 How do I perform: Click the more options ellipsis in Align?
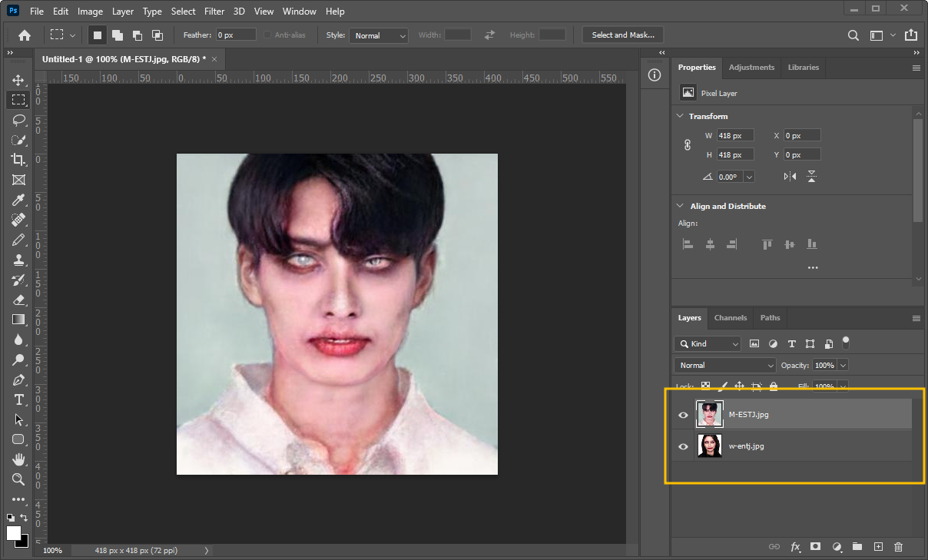click(x=813, y=268)
